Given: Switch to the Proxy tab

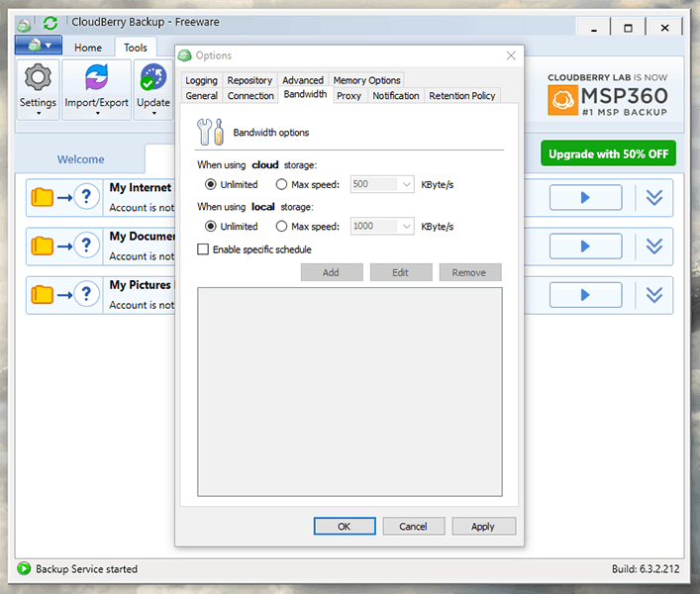Looking at the screenshot, I should tap(349, 95).
